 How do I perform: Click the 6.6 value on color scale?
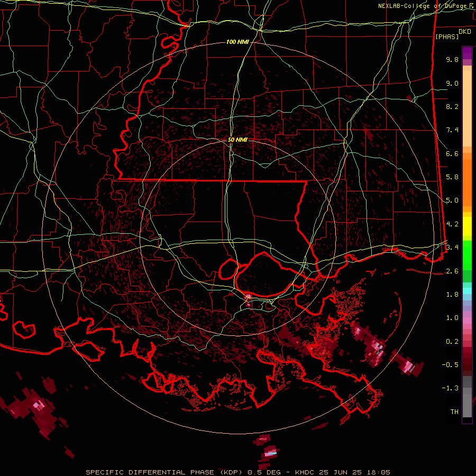[x=452, y=153]
